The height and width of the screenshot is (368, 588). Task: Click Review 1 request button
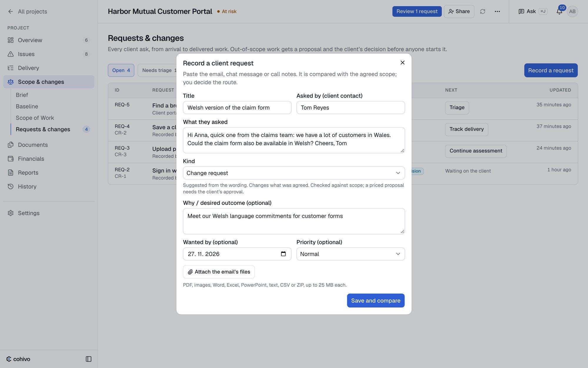click(x=417, y=11)
